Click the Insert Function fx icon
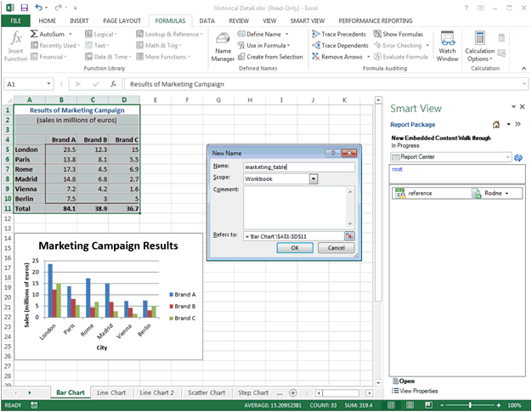This screenshot has width=532, height=412. tap(15, 45)
